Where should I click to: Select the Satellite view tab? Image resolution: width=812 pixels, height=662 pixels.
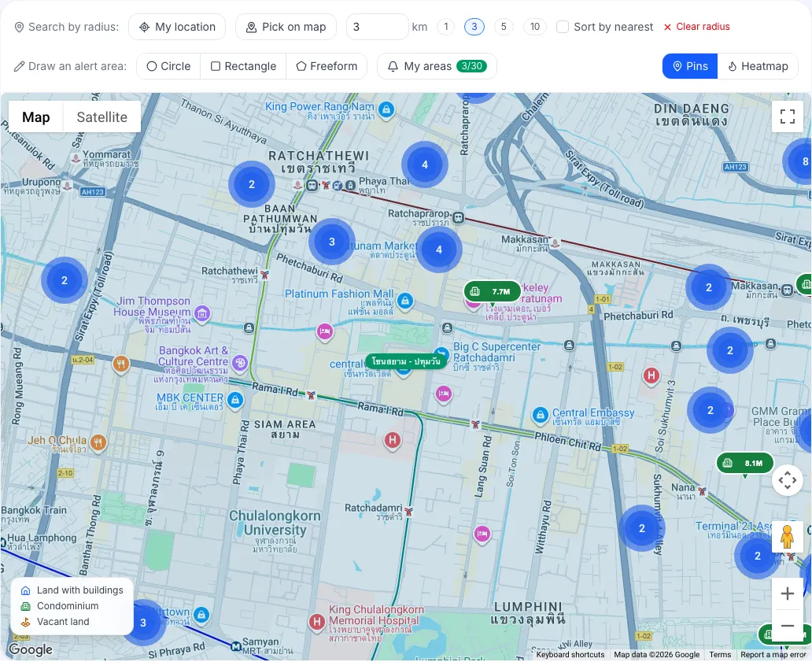102,117
